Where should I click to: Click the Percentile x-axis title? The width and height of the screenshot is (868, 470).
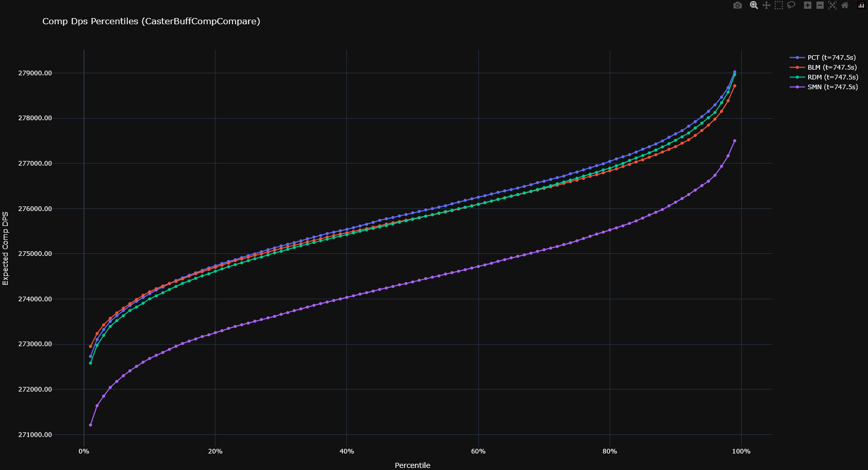[412, 465]
